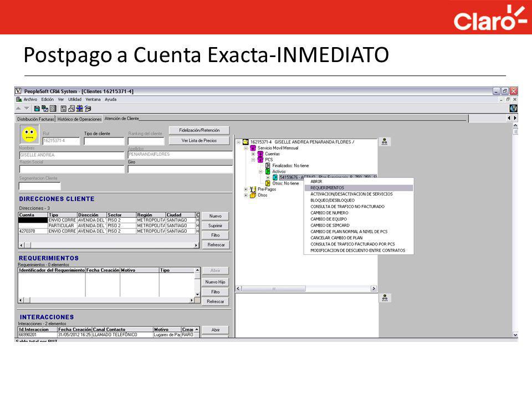Image resolution: width=532 pixels, height=399 pixels.
Task: Click the gray cabinet toolbar icon
Action: 53,109
